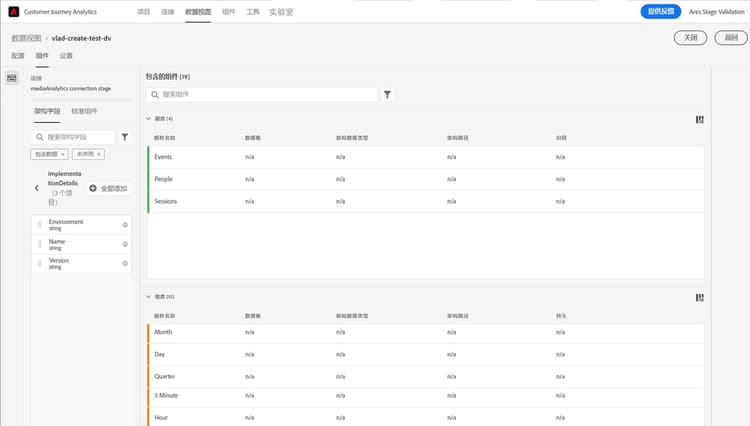Select the Name schema field
The image size is (750, 426).
[81, 244]
